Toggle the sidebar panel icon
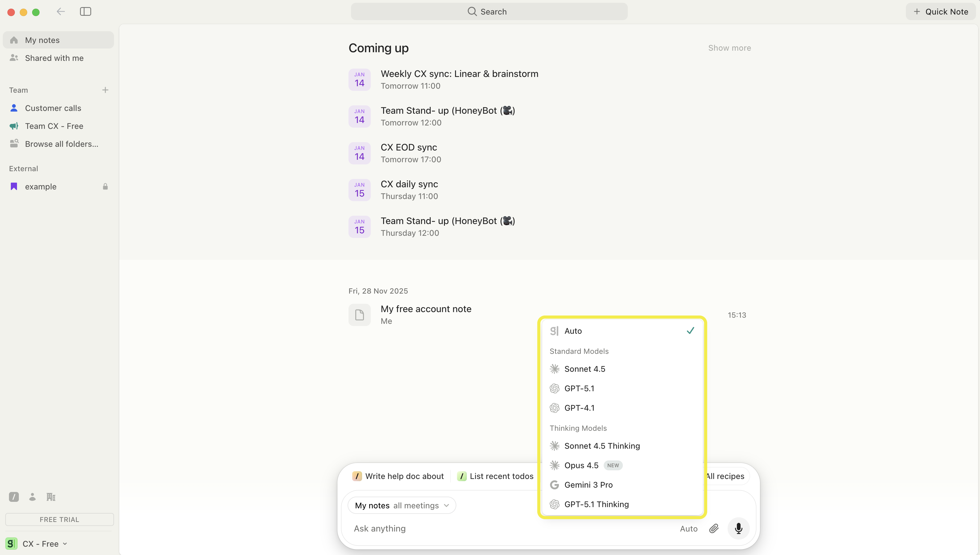This screenshot has width=980, height=555. point(85,11)
